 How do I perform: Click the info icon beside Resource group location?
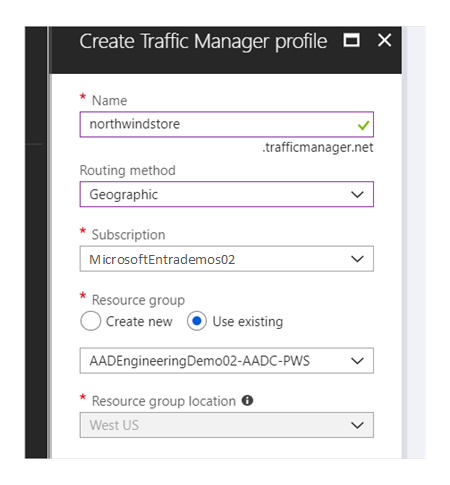247,400
